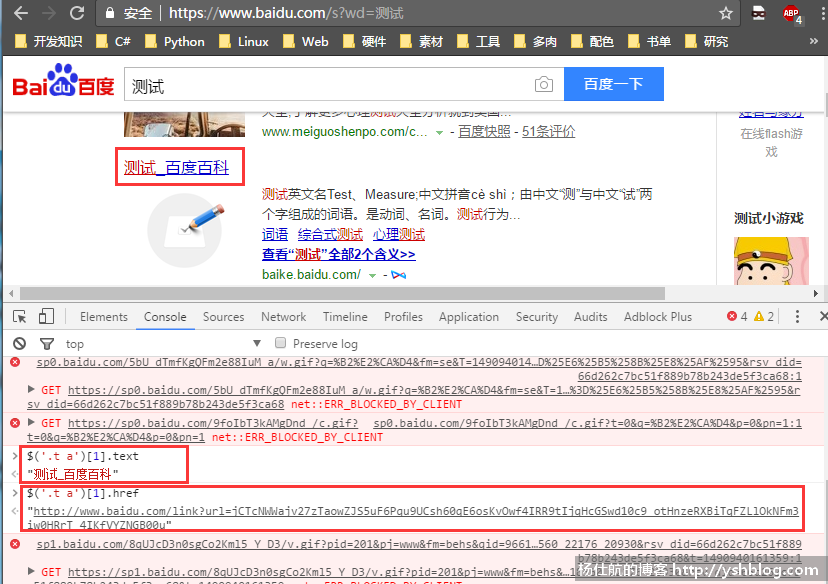Open the DevTools three-dot menu
Viewport: 828px width, 584px height.
[x=797, y=316]
